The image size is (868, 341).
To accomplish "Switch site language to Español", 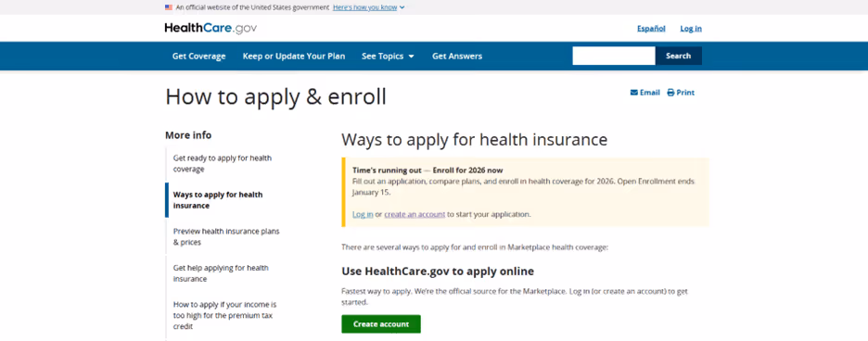I will (x=651, y=29).
